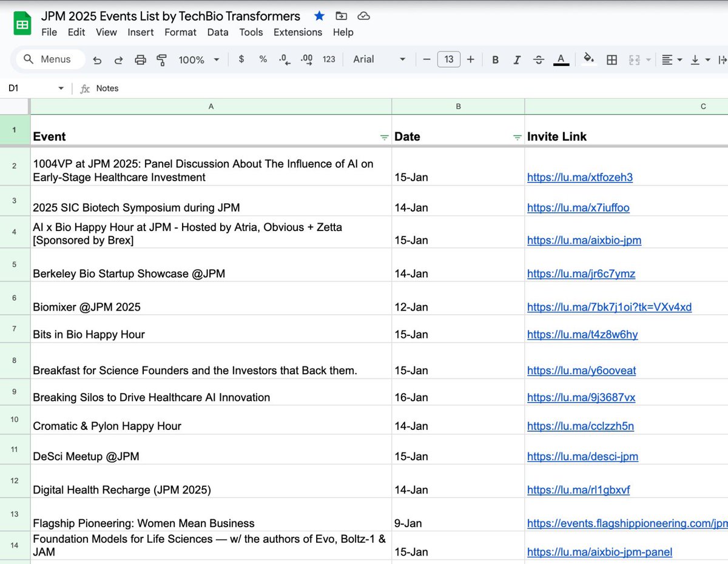Select row 5 header
This screenshot has width=728, height=564.
15,264
